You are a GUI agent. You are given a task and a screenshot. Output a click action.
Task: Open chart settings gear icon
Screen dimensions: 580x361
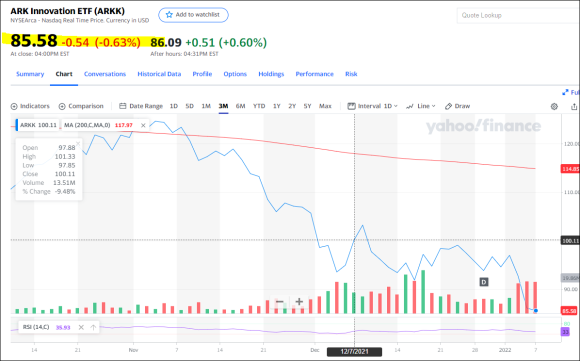click(x=554, y=107)
